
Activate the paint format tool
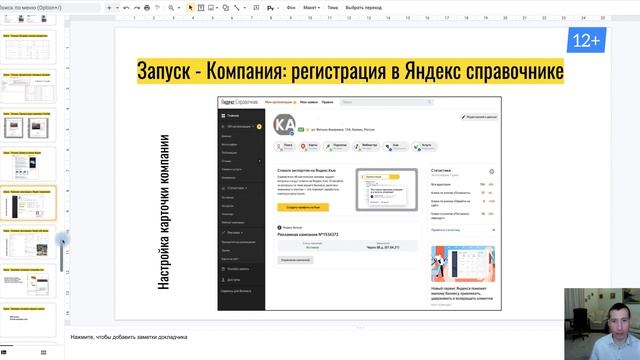click(x=157, y=8)
